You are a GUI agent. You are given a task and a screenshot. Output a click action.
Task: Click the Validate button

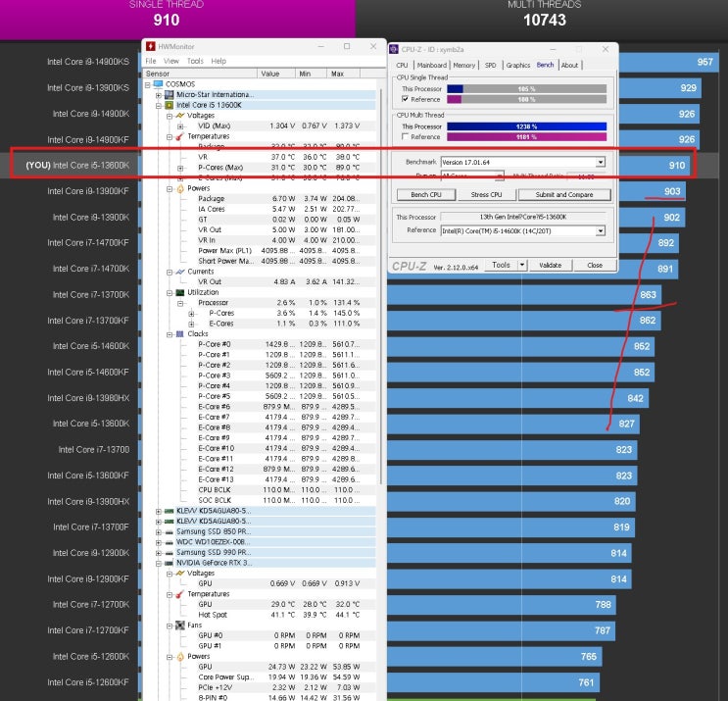551,265
